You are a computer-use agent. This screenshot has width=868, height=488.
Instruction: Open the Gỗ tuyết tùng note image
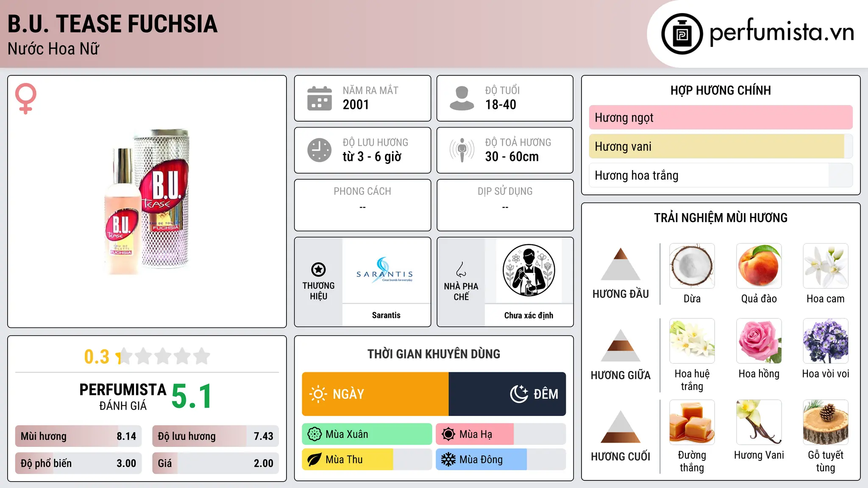(826, 422)
